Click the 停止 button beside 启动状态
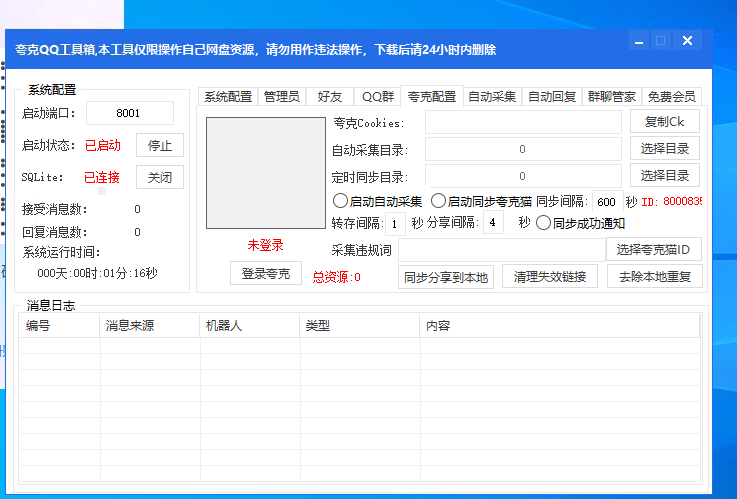This screenshot has width=737, height=499. [x=160, y=145]
